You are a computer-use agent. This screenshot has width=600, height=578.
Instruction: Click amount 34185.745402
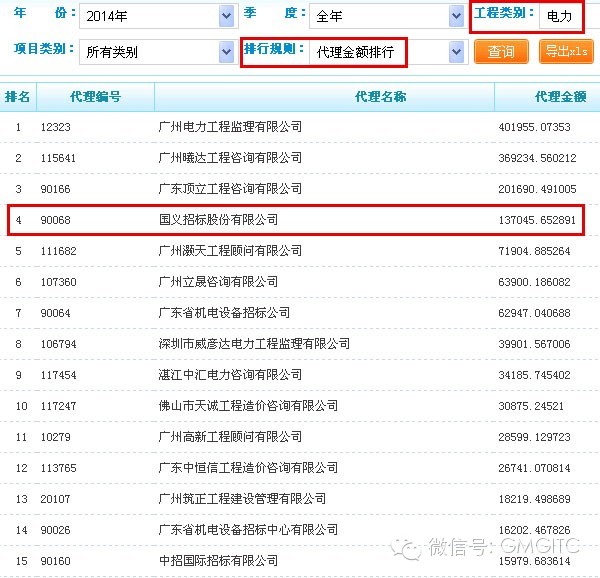[534, 375]
